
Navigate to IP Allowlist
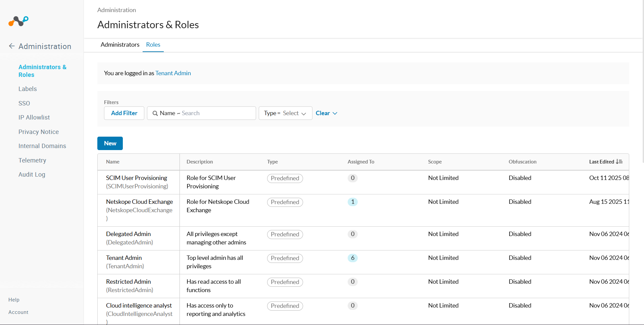(34, 117)
